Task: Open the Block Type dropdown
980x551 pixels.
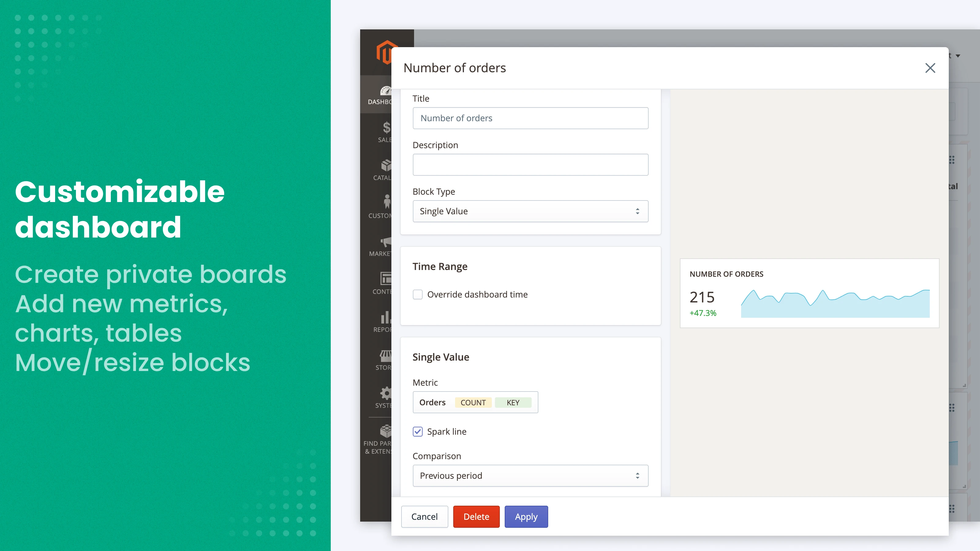Action: click(530, 211)
